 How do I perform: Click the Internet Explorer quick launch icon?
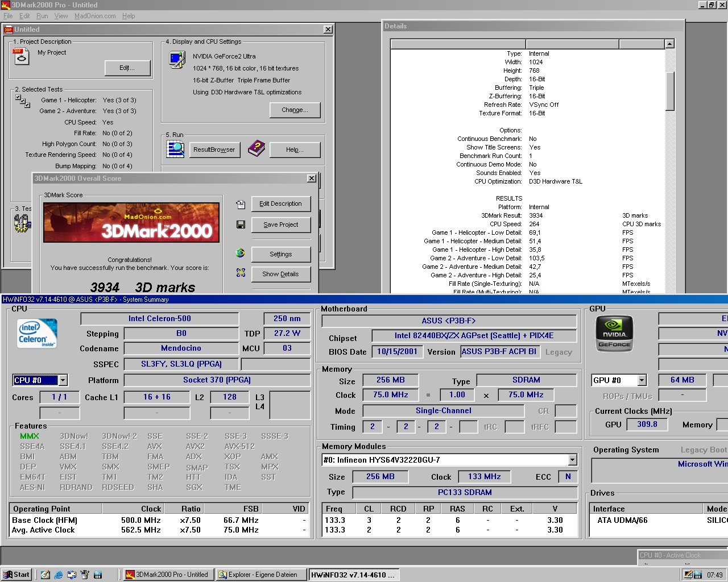(x=59, y=575)
